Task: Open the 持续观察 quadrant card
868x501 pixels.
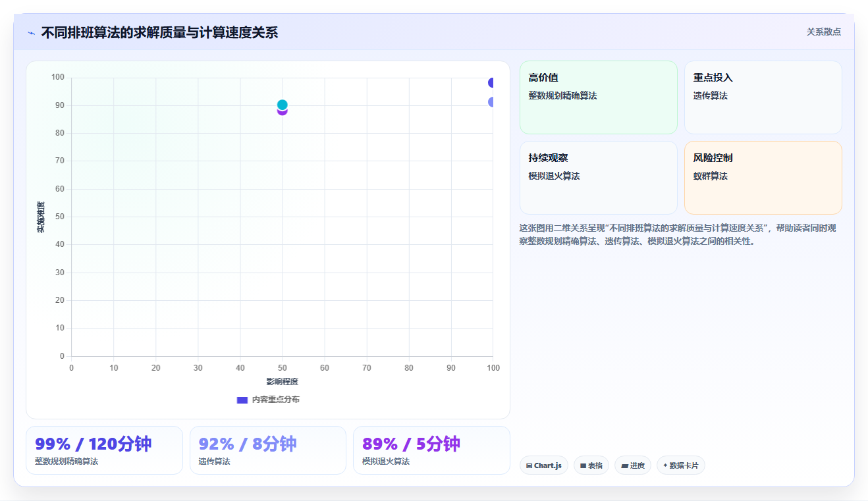Action: 599,178
